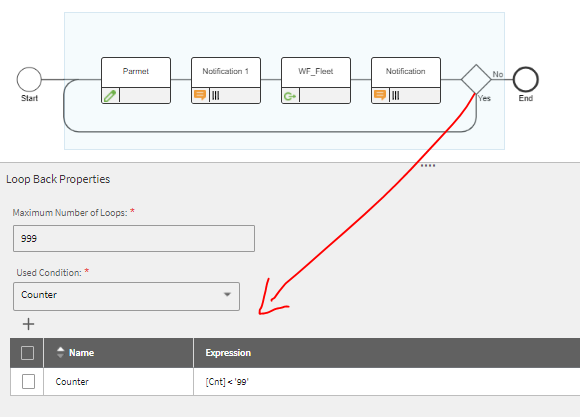The width and height of the screenshot is (580, 417).
Task: Check the Counter row checkbox
Action: coord(28,381)
